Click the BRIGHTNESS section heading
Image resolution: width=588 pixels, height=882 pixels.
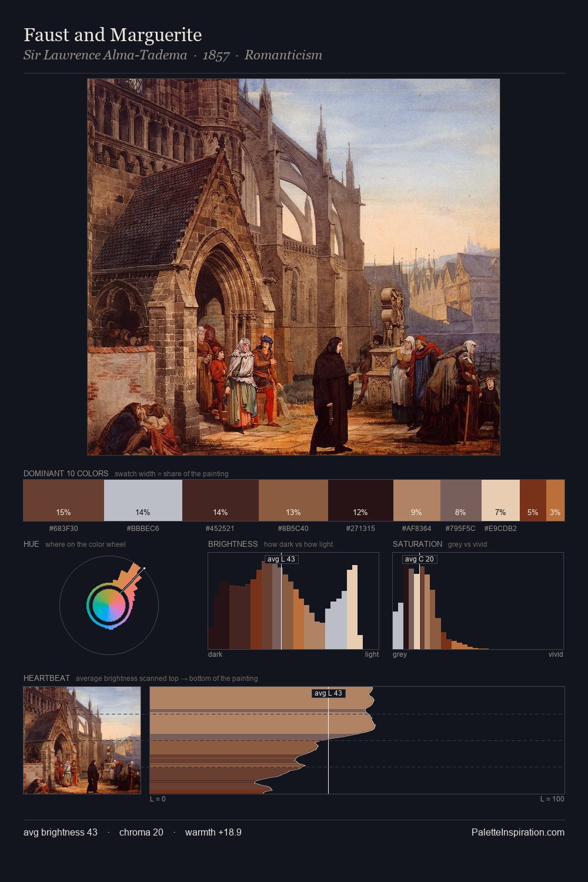tap(233, 544)
